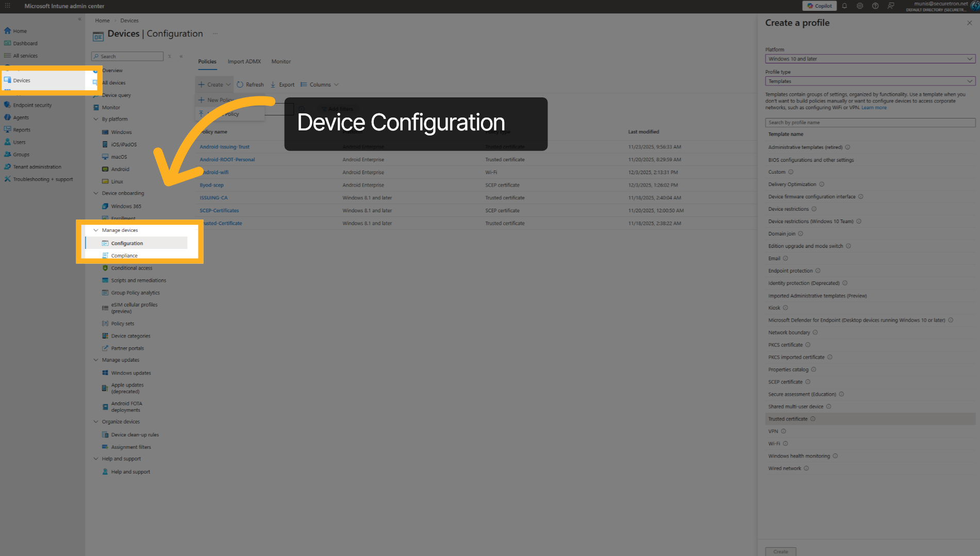Switch to the Monitor tab
The width and height of the screenshot is (980, 556).
pyautogui.click(x=281, y=61)
